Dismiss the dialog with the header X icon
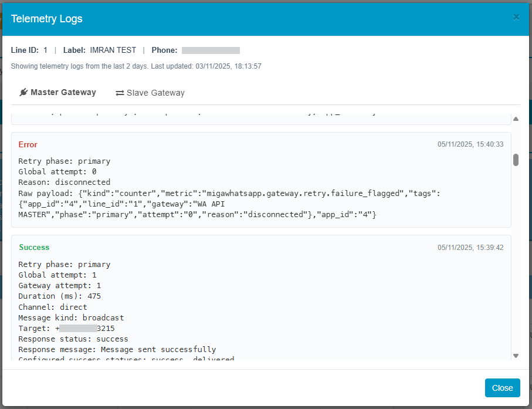Screen dimensions: 532x409 click(516, 17)
